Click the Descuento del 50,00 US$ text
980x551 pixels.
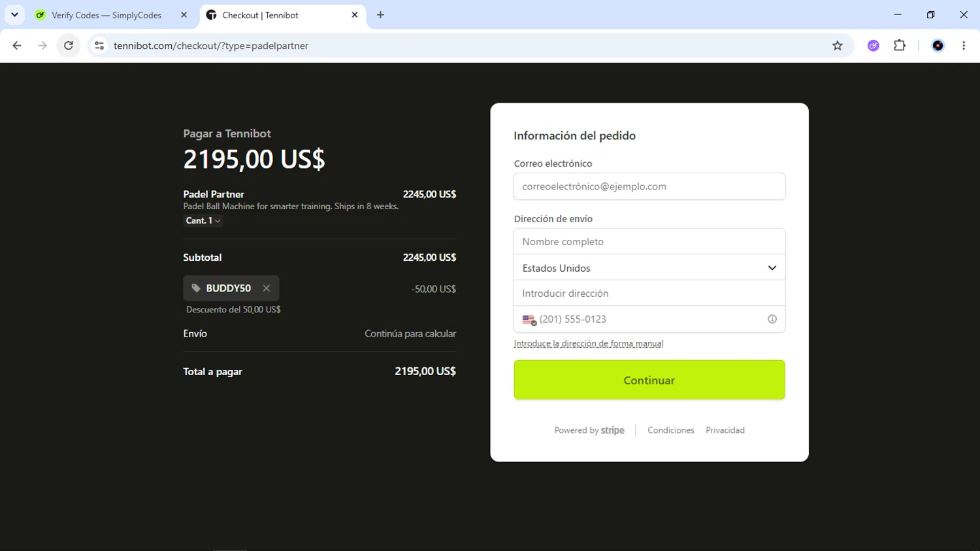[x=233, y=310]
